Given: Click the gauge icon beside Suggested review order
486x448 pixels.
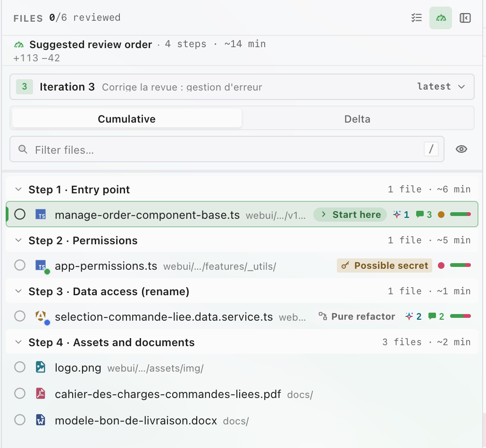Looking at the screenshot, I should (19, 45).
